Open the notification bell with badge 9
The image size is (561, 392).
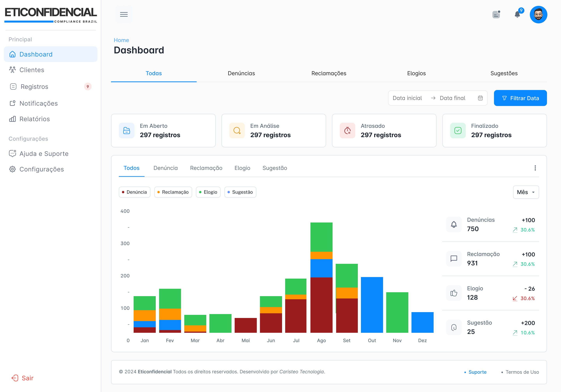518,14
